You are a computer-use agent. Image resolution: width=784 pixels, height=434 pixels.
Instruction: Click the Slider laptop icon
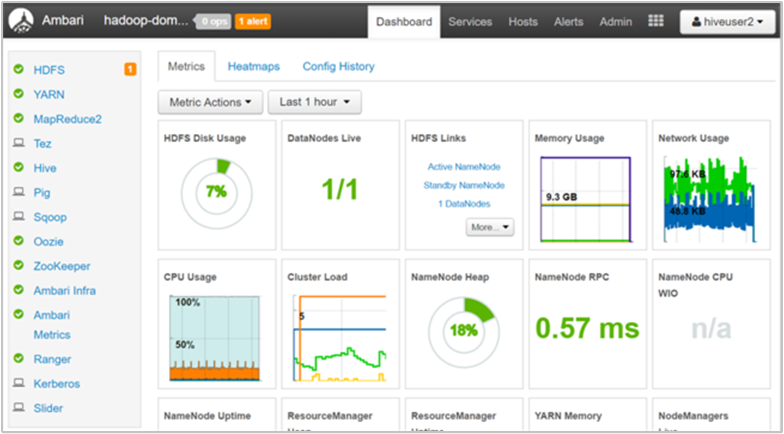19,408
